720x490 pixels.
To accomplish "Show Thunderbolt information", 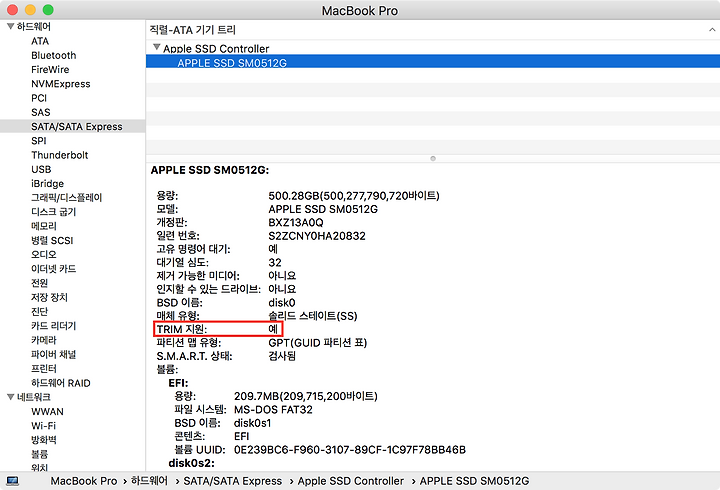I will (x=60, y=155).
